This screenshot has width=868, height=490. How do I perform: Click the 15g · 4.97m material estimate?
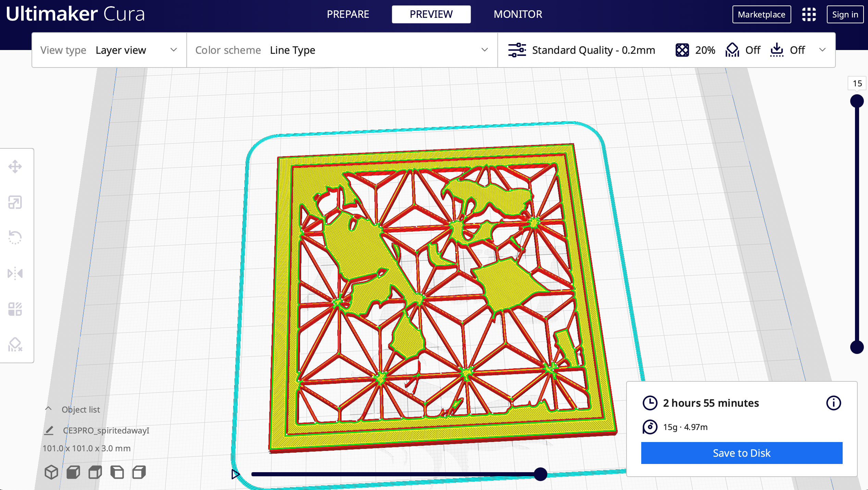(x=685, y=427)
